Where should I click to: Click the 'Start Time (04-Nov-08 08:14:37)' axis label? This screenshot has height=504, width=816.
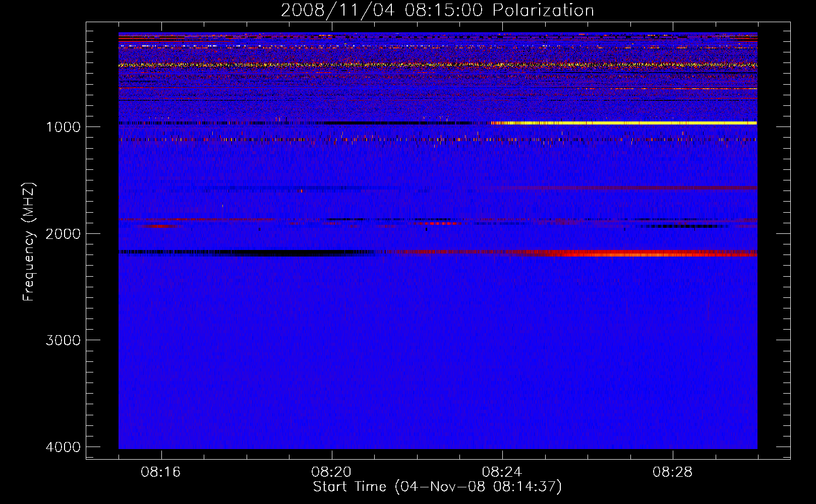click(x=437, y=487)
